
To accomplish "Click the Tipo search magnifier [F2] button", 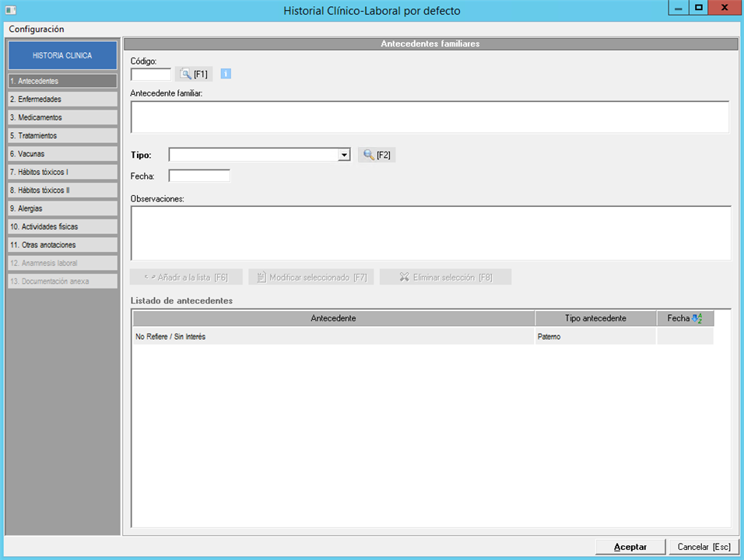I will [377, 155].
